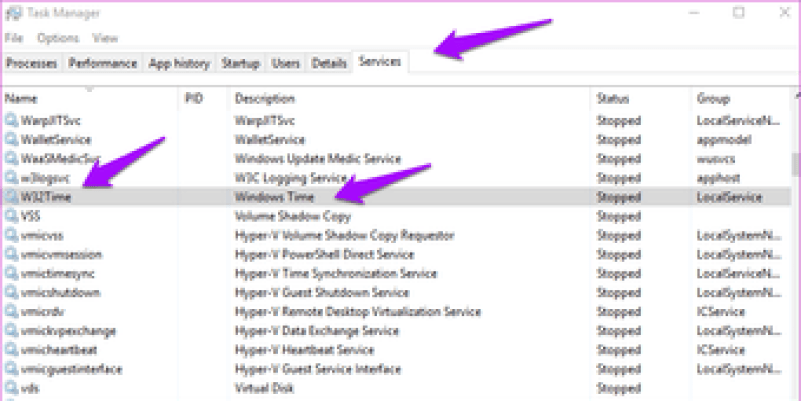Click the service icon beside vmicvss
The height and width of the screenshot is (401, 801).
12,235
